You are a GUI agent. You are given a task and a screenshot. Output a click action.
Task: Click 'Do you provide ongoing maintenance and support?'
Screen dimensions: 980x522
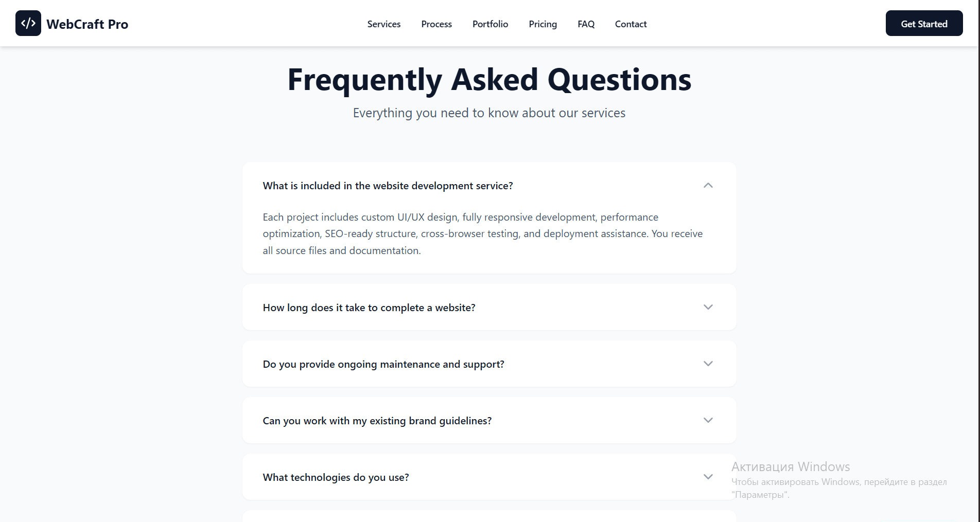(383, 364)
